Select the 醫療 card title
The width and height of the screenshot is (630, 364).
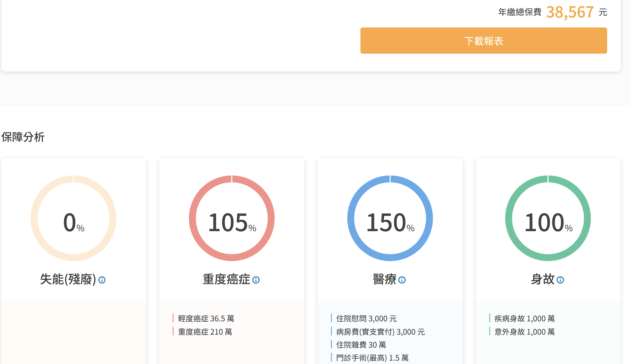(x=385, y=279)
